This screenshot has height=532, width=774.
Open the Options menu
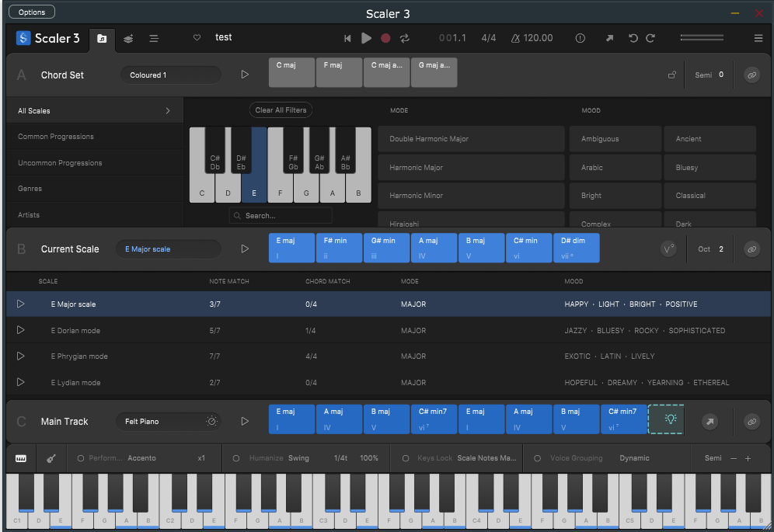coord(32,12)
